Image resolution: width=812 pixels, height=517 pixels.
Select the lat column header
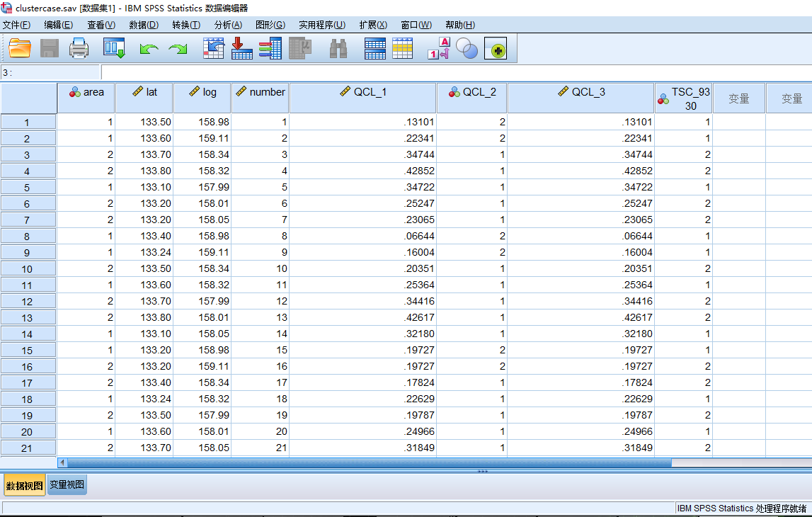coord(144,98)
